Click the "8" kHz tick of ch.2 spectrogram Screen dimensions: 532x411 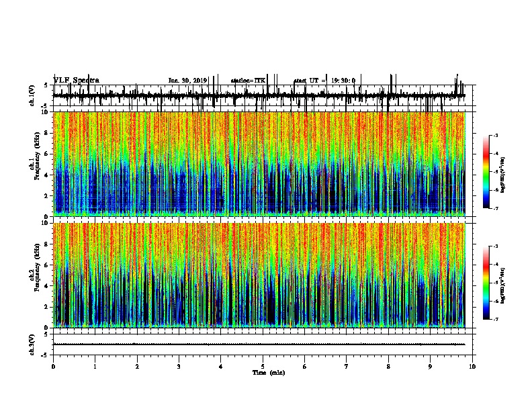(x=47, y=244)
